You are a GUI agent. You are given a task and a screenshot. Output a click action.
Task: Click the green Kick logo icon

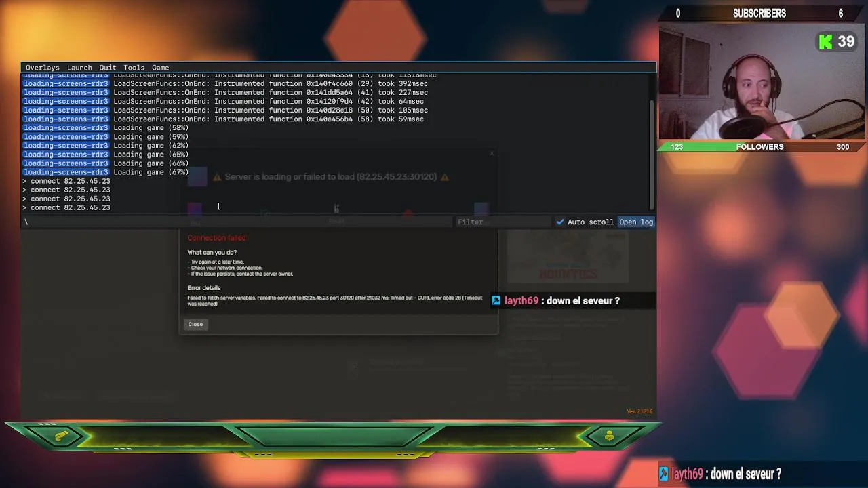point(825,42)
